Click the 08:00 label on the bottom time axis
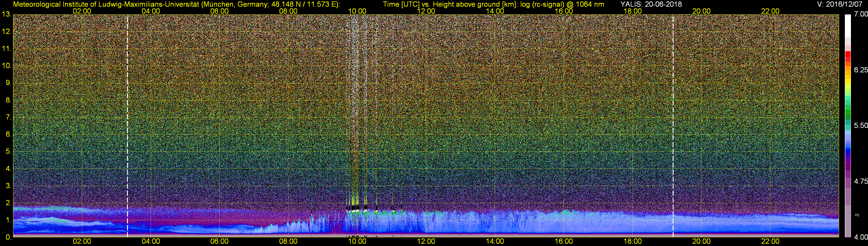Viewport: 868px width, 246px height. (288, 241)
